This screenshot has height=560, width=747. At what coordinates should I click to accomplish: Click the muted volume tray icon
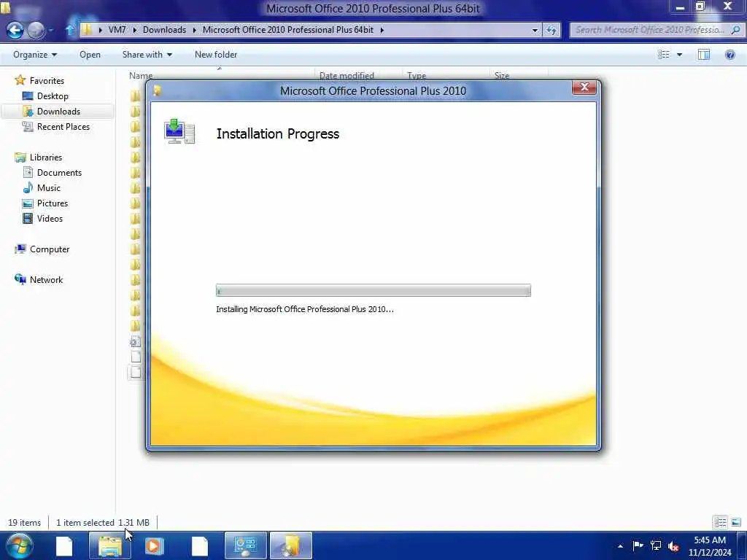click(673, 545)
